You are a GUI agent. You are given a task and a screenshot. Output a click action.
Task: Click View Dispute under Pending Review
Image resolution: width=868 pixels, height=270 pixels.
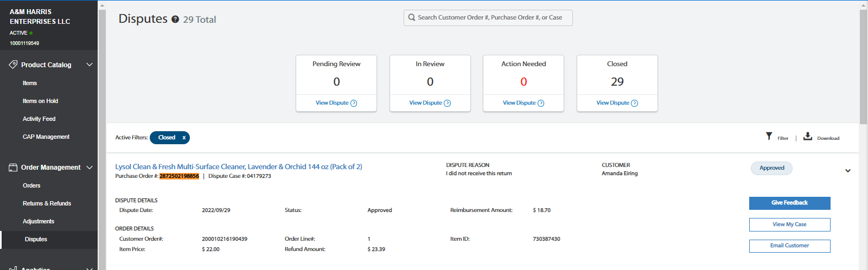tap(332, 103)
